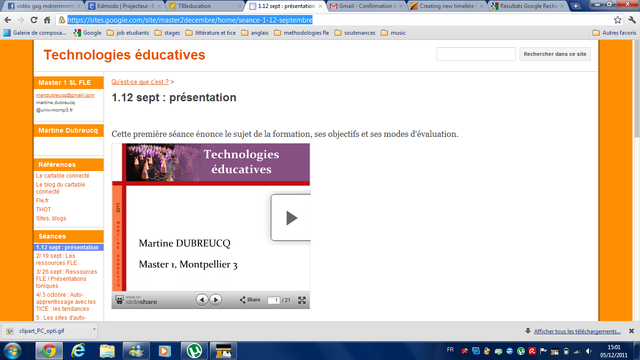
Task: Expand the clipart_PC_opti.gif download options arrow
Action: click(x=94, y=329)
